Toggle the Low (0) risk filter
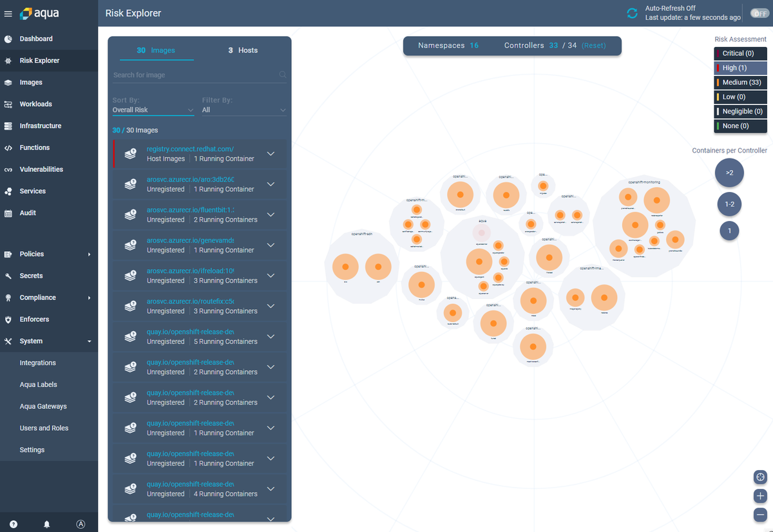 741,97
